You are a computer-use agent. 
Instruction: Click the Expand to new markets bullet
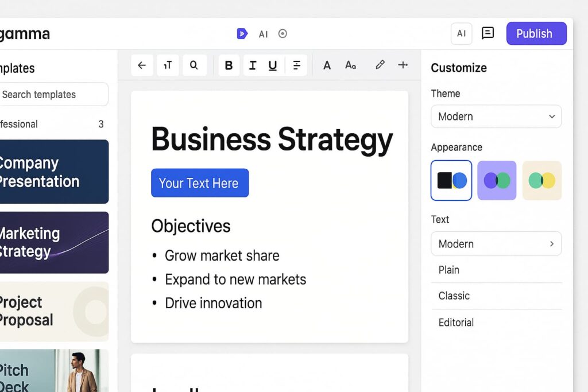[235, 280]
